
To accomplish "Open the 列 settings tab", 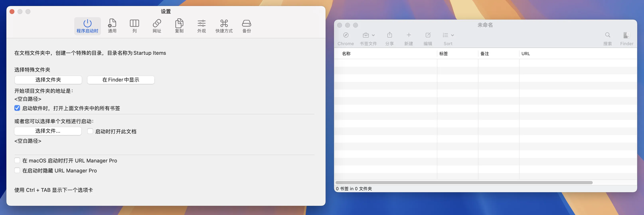I will (x=134, y=26).
